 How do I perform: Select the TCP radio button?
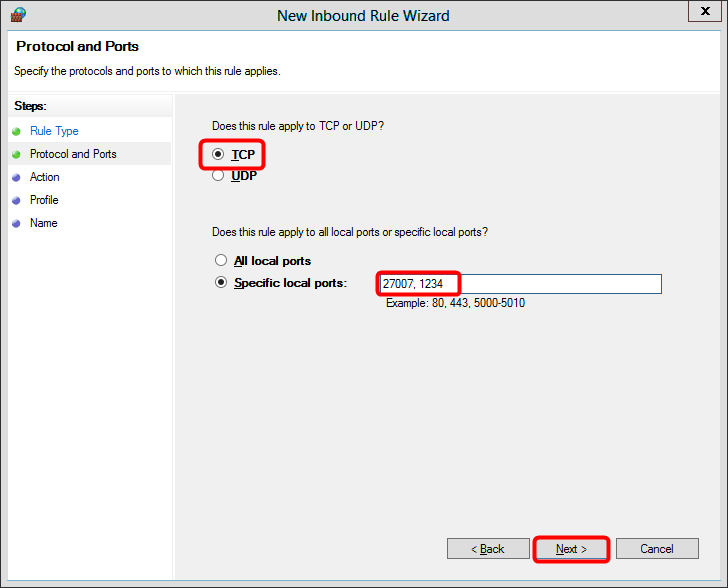click(x=218, y=154)
